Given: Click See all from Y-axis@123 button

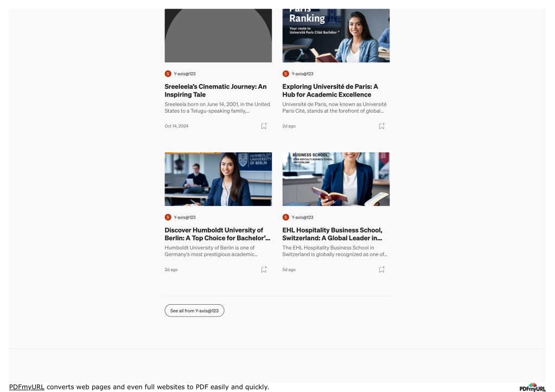Looking at the screenshot, I should 194,311.
